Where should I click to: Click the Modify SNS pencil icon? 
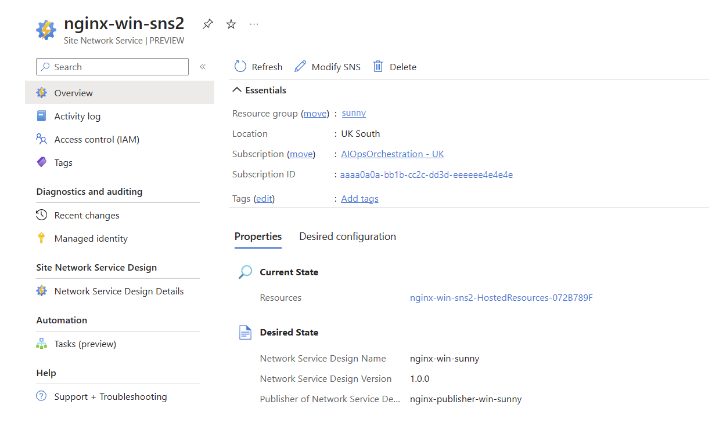pyautogui.click(x=300, y=66)
